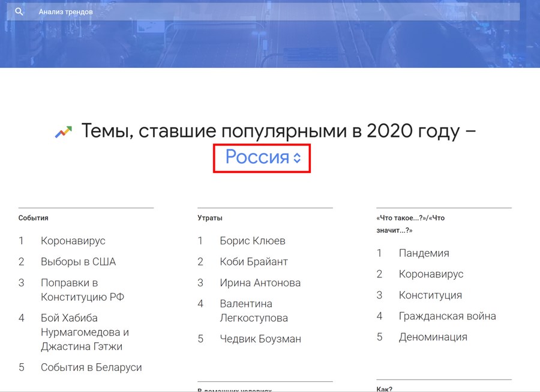Open the Россия country dropdown

click(x=263, y=157)
